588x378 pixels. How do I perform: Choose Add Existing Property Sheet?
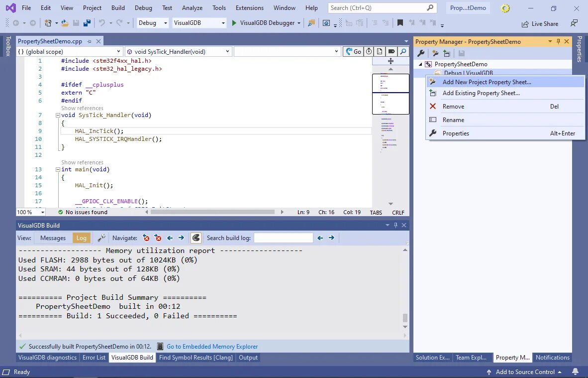pos(505,93)
